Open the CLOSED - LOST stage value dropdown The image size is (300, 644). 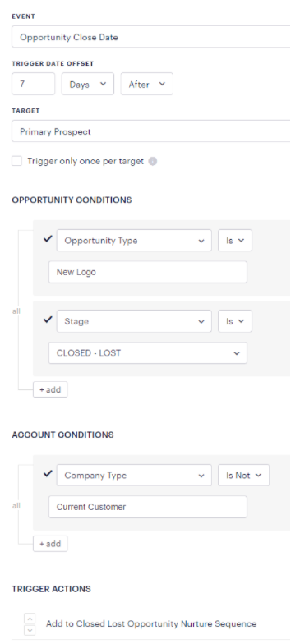pyautogui.click(x=148, y=353)
